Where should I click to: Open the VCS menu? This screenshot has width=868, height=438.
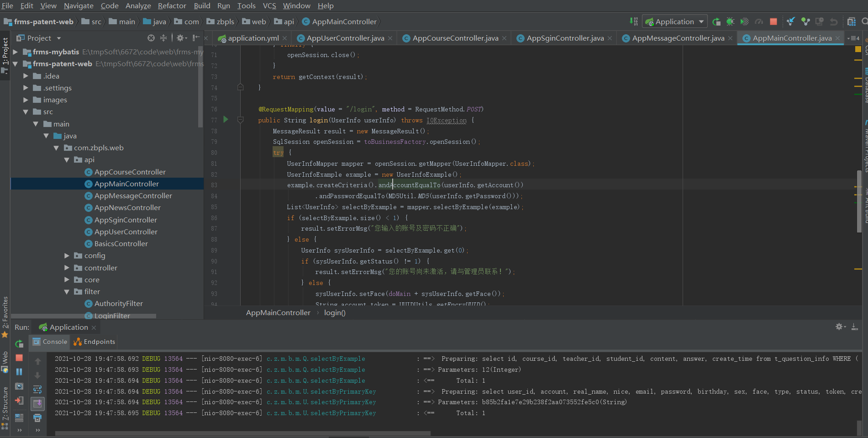click(269, 5)
